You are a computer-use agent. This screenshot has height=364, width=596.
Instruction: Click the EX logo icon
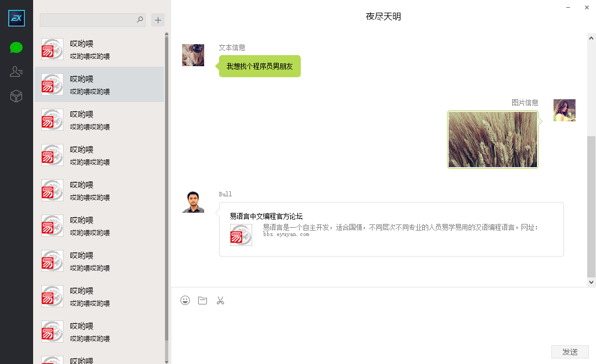(x=17, y=18)
